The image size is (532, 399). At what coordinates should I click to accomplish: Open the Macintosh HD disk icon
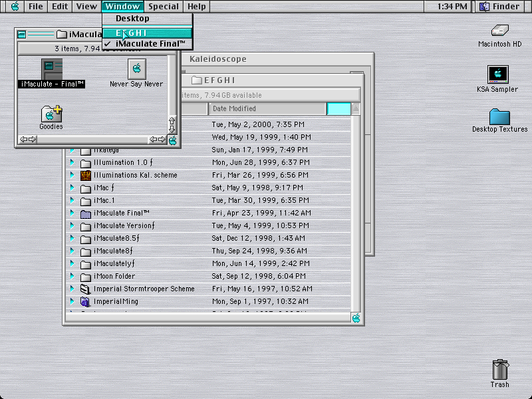[500, 31]
